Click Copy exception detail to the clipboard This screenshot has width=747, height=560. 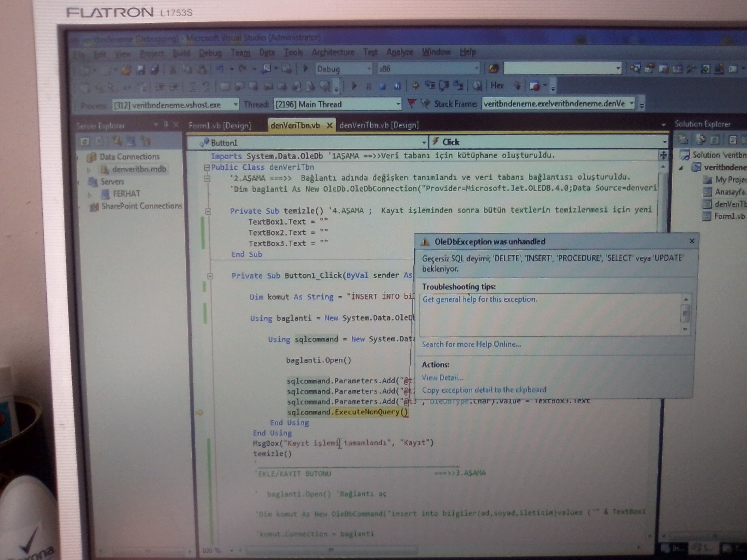pos(484,390)
